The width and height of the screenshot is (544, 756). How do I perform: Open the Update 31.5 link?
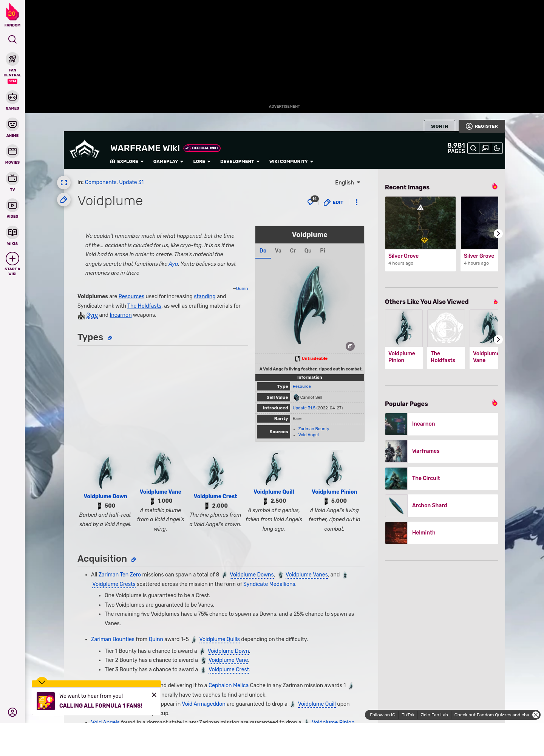click(304, 408)
